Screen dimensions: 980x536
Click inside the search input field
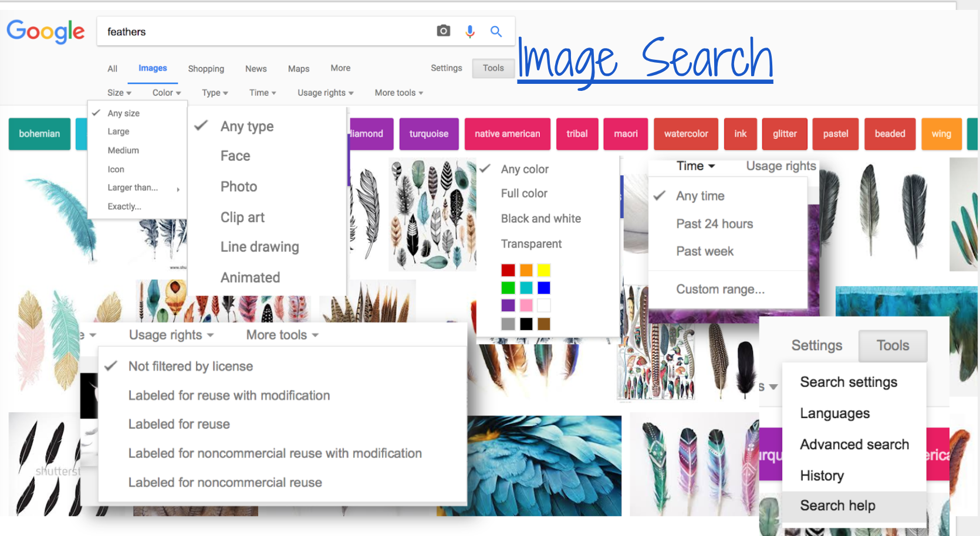pos(235,31)
